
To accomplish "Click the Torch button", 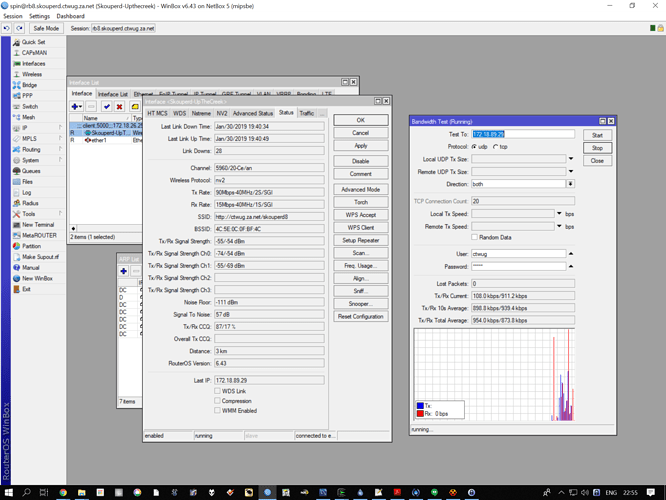I will click(x=361, y=202).
